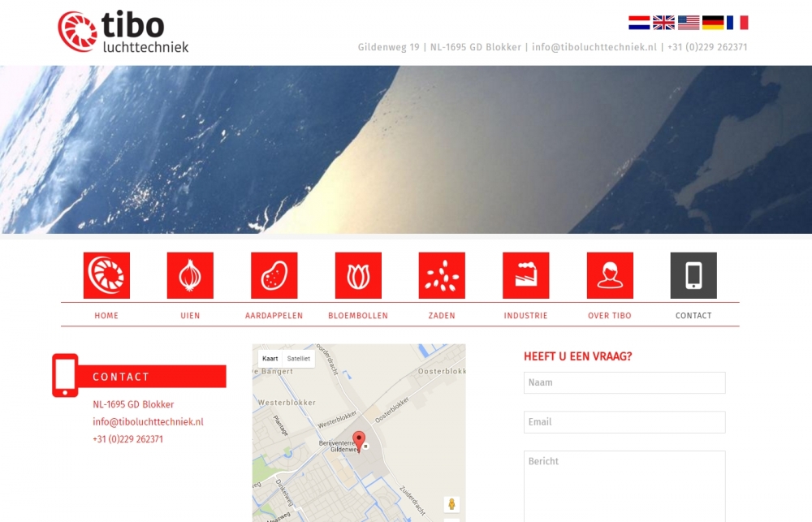The width and height of the screenshot is (812, 522).
Task: Focus the Email input field
Action: 624,422
